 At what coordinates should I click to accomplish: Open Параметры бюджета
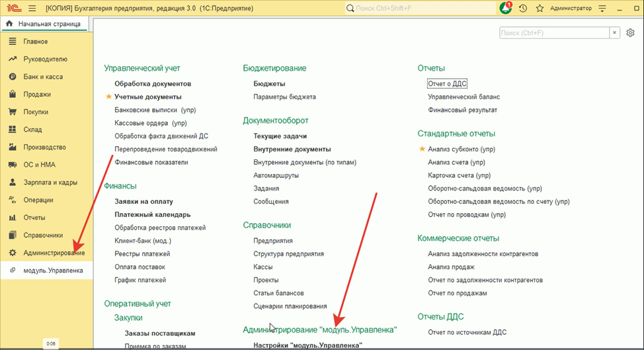point(284,97)
